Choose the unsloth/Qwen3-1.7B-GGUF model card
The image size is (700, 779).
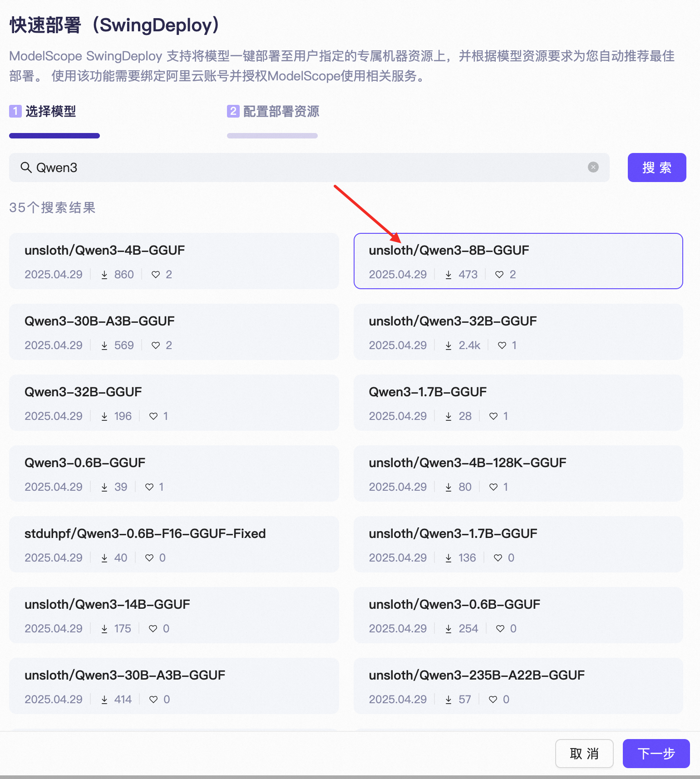pos(518,544)
